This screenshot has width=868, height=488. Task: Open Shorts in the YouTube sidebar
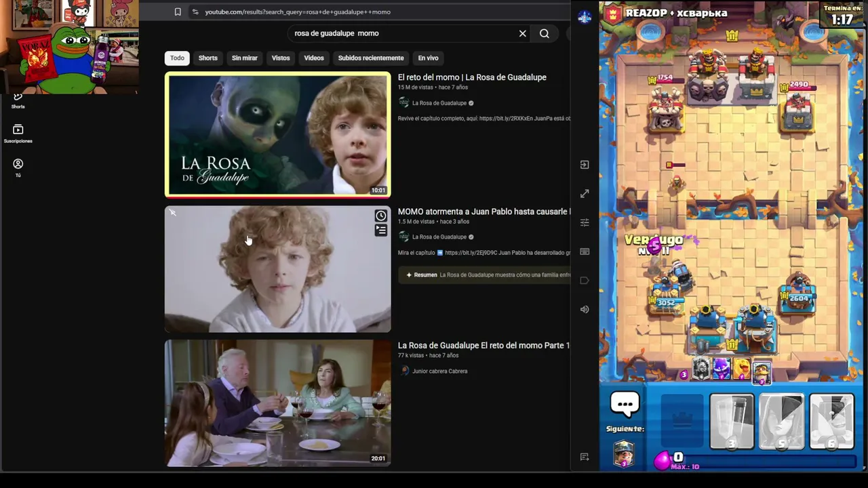tap(18, 100)
